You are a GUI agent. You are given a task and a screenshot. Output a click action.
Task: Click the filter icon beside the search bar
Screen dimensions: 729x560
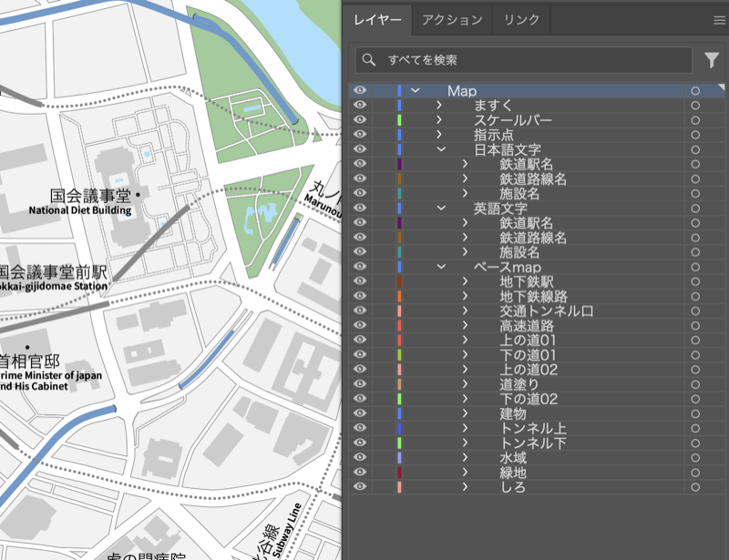(x=711, y=61)
